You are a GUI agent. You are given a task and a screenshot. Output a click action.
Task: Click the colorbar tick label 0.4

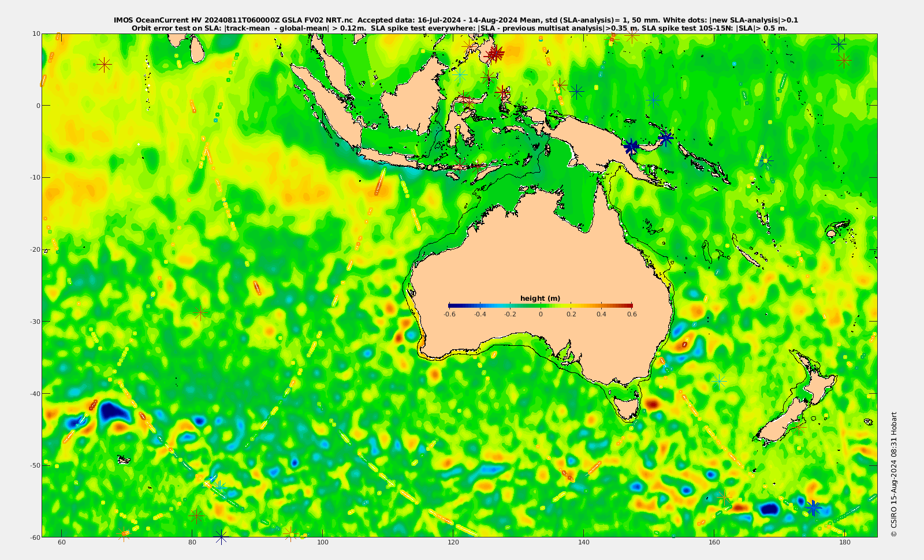(x=601, y=314)
